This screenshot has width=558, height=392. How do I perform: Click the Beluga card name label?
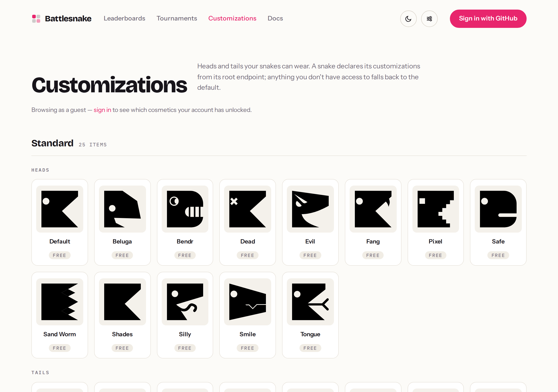pyautogui.click(x=122, y=242)
